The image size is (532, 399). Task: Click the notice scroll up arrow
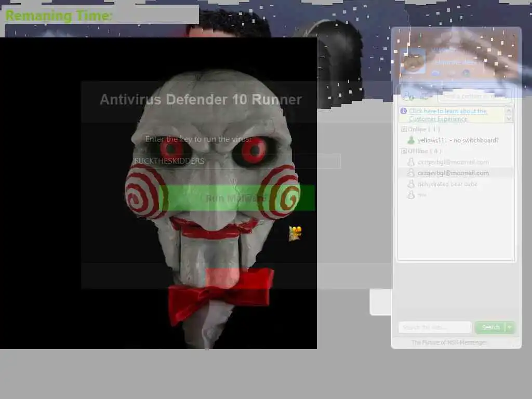[508, 110]
